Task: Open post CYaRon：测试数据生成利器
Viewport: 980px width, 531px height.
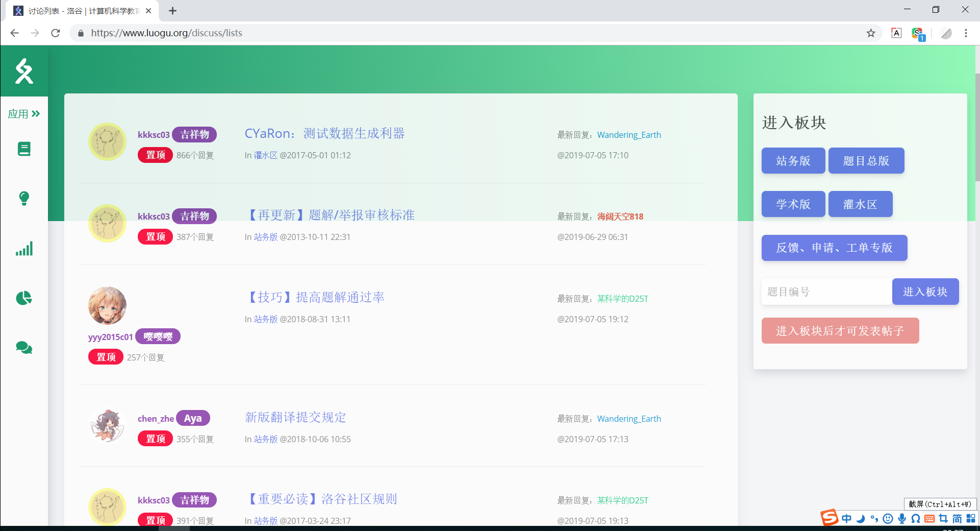Action: [x=324, y=133]
